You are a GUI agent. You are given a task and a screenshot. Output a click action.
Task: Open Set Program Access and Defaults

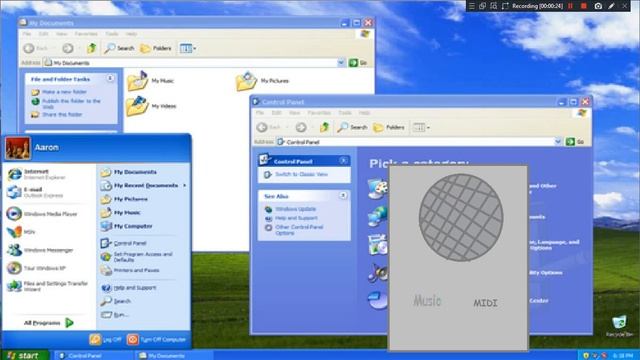tap(137, 257)
